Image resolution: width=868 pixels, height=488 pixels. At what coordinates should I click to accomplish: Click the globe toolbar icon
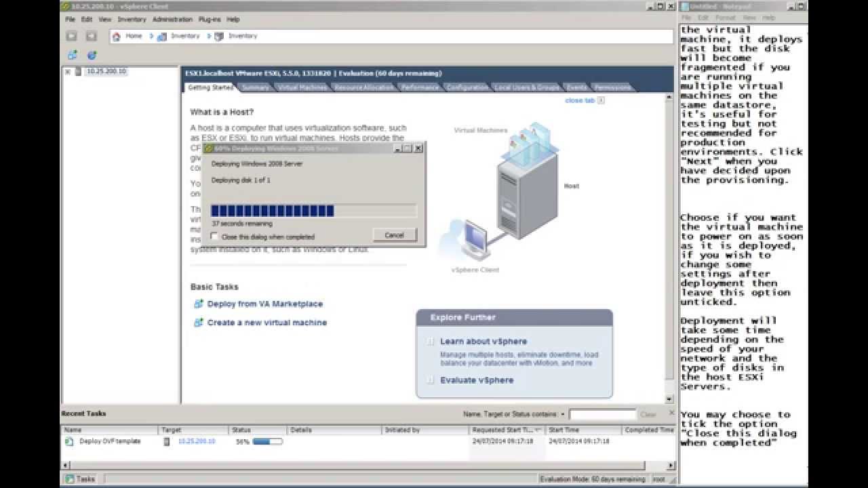[x=92, y=55]
